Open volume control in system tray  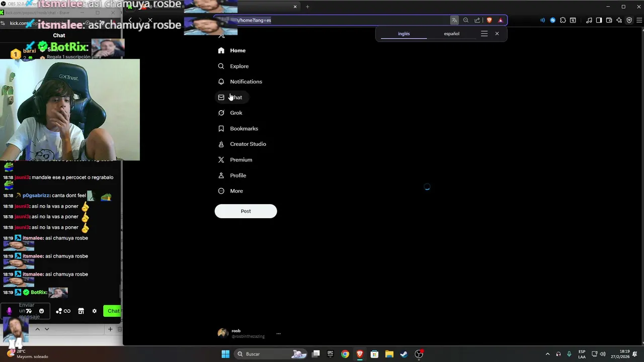click(x=603, y=354)
